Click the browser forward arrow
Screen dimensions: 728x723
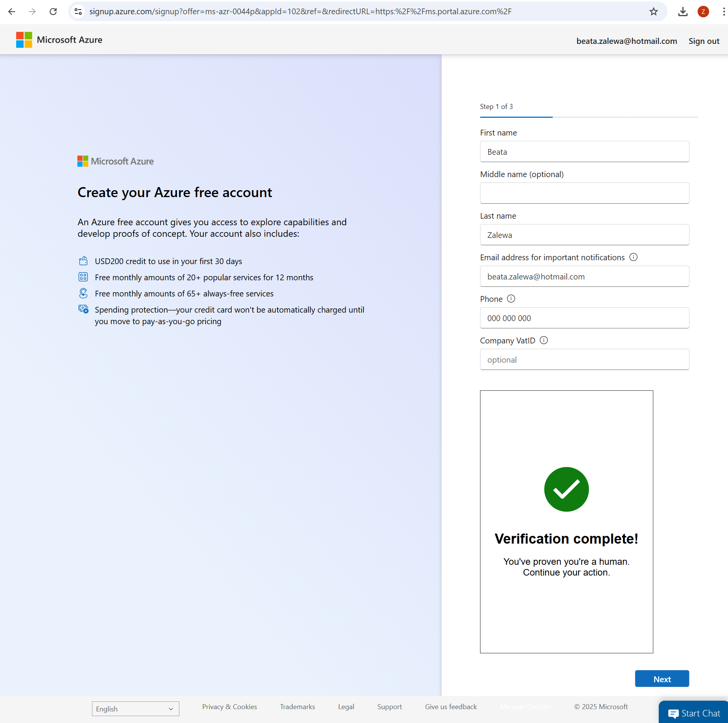pyautogui.click(x=32, y=12)
